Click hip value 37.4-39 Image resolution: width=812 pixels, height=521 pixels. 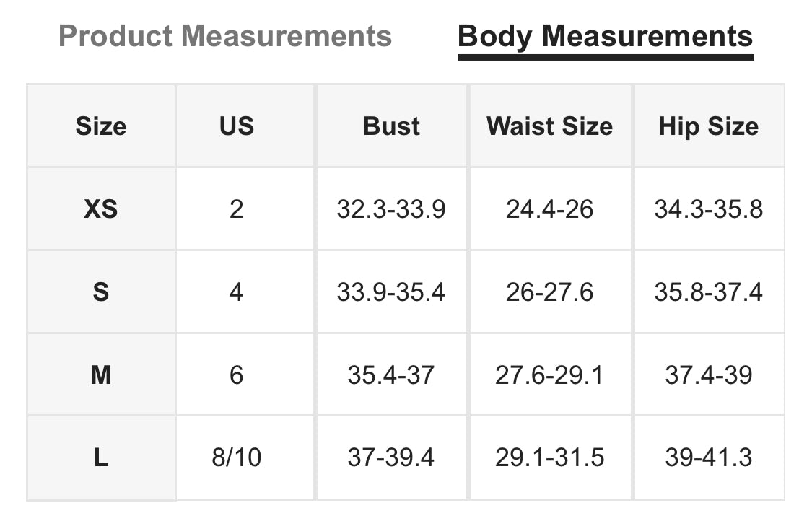[x=709, y=375]
